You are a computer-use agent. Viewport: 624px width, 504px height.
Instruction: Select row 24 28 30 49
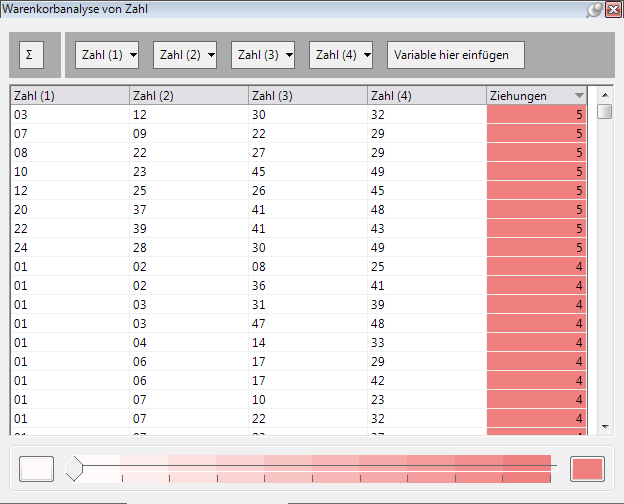point(298,248)
